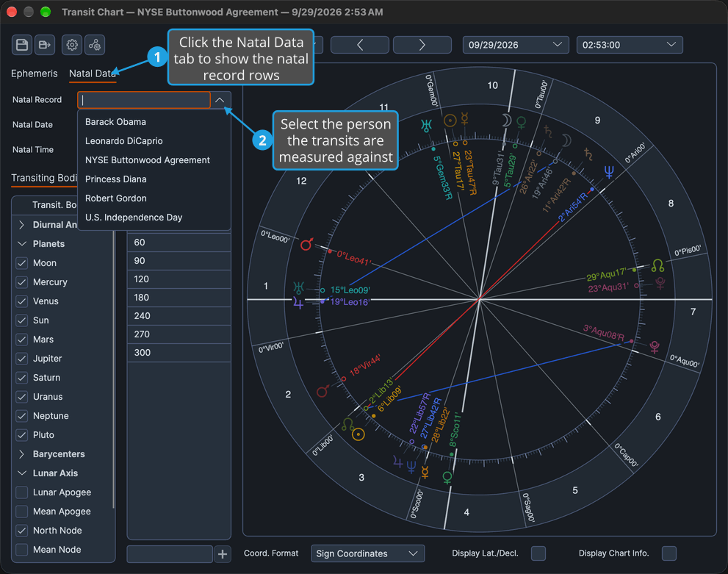Select the 240 angle row
The width and height of the screenshot is (728, 574).
[x=179, y=316]
